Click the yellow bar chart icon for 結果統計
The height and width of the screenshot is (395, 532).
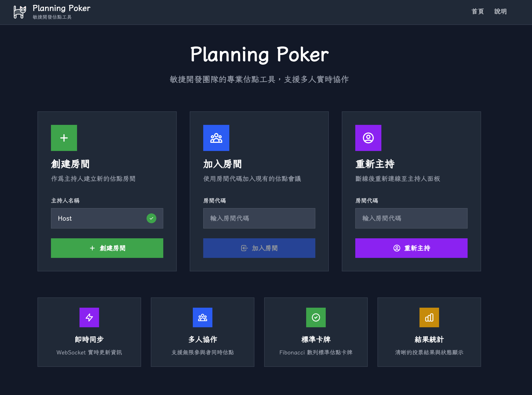pos(429,317)
